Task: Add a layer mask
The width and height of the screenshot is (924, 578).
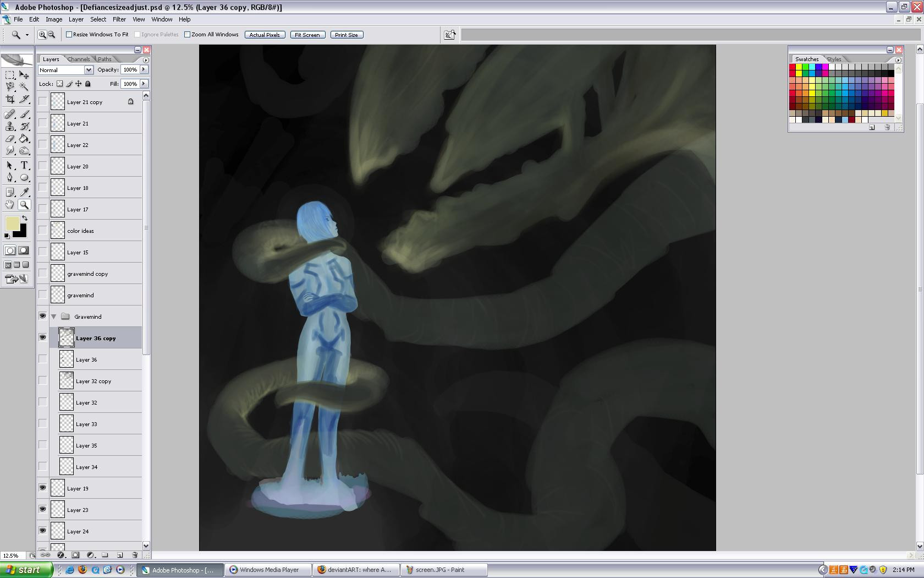Action: pos(75,555)
